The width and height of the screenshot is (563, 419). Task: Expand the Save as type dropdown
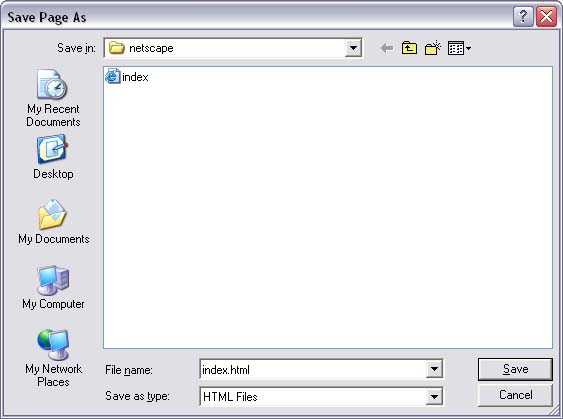click(434, 396)
